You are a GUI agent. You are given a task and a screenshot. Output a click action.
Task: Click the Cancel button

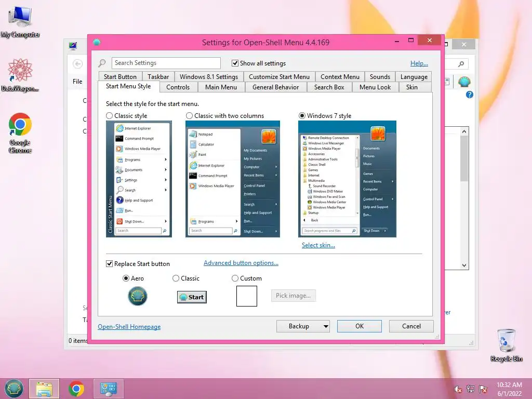(x=411, y=326)
